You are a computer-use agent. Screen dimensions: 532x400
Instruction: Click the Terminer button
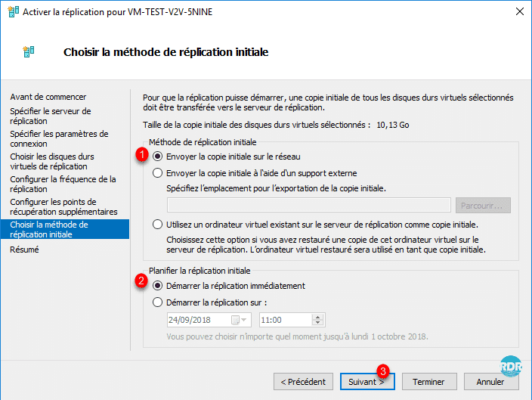point(429,382)
